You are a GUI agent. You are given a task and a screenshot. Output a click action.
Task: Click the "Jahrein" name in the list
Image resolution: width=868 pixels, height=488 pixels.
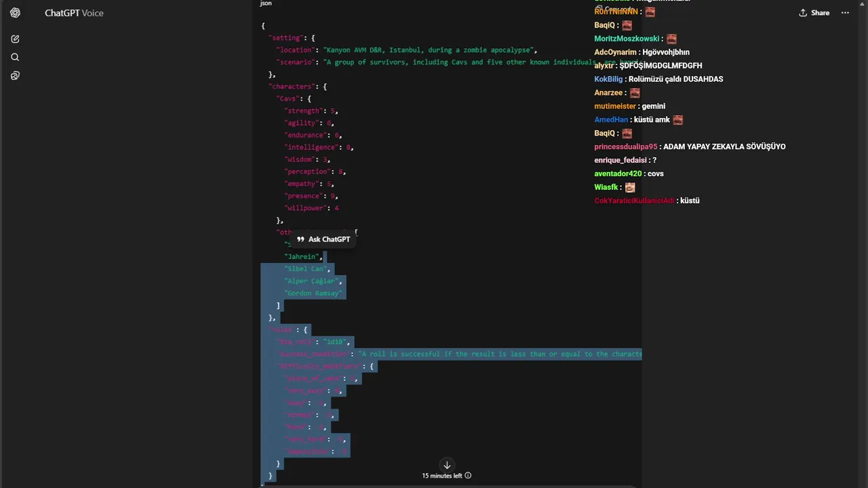click(302, 257)
